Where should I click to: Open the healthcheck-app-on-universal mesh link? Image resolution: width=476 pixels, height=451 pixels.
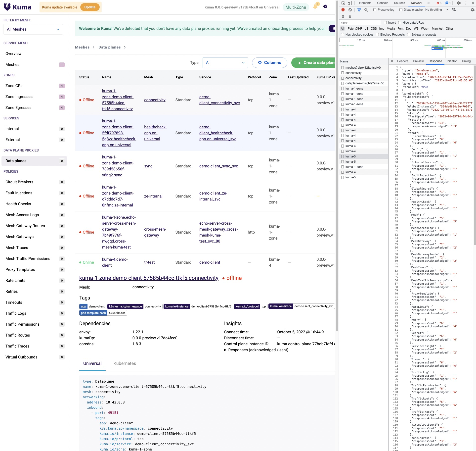[x=155, y=133]
